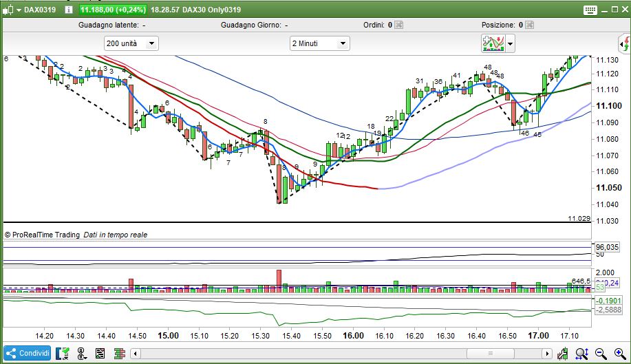Click the scrollbar right arrow
Screen dimensions: 631x364
(546, 354)
